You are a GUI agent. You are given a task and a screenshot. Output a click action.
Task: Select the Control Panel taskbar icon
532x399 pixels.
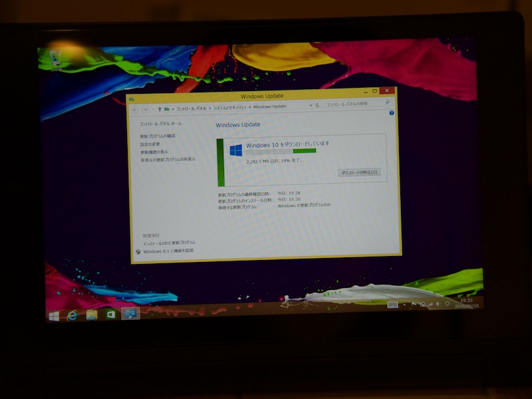(x=131, y=313)
